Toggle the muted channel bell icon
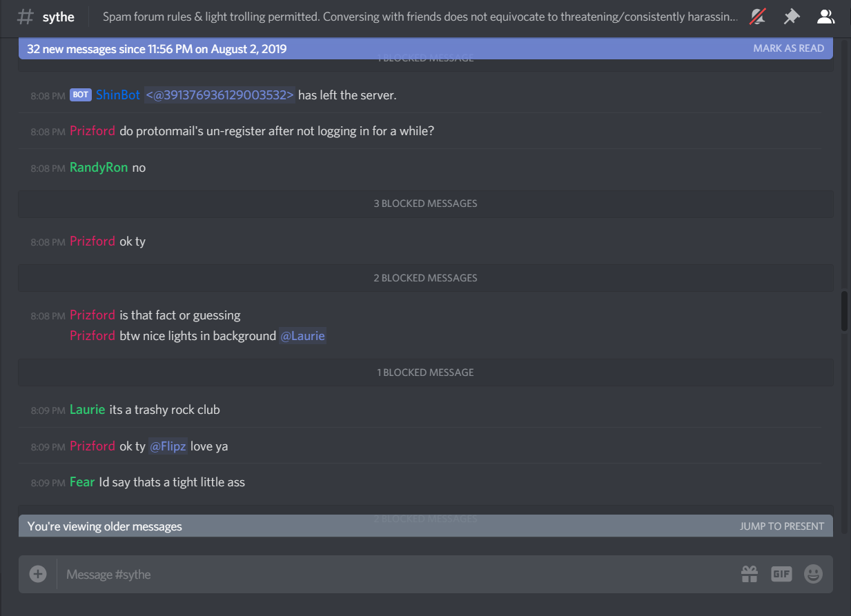Viewport: 851px width, 616px height. [758, 17]
